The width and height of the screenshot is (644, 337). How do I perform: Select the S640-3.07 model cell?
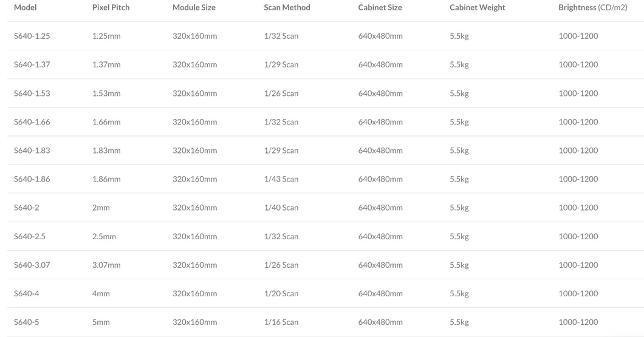click(x=32, y=265)
